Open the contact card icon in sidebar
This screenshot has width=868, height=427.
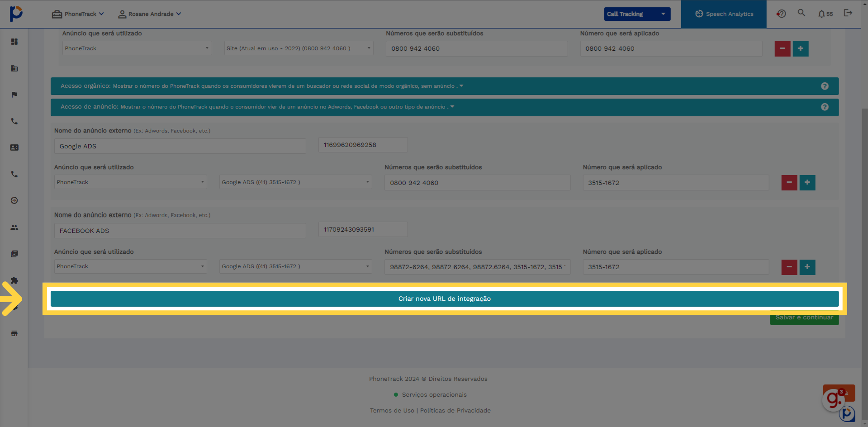point(14,147)
